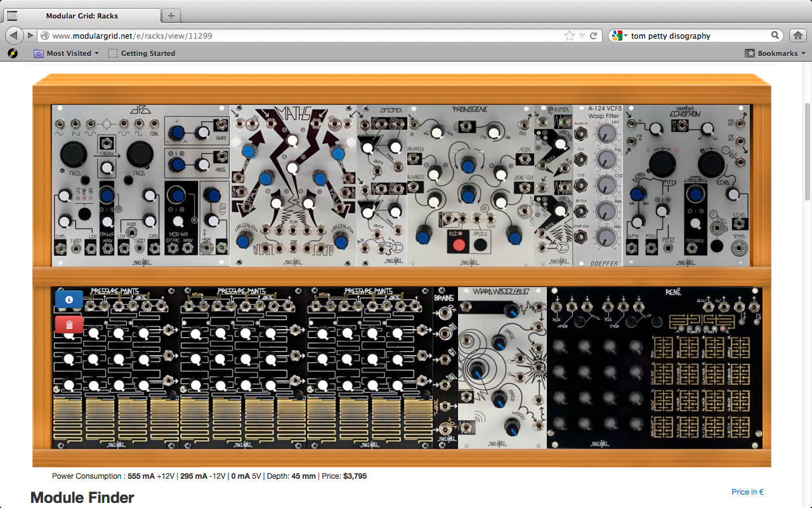Reload the page with the refresh icon

click(594, 36)
